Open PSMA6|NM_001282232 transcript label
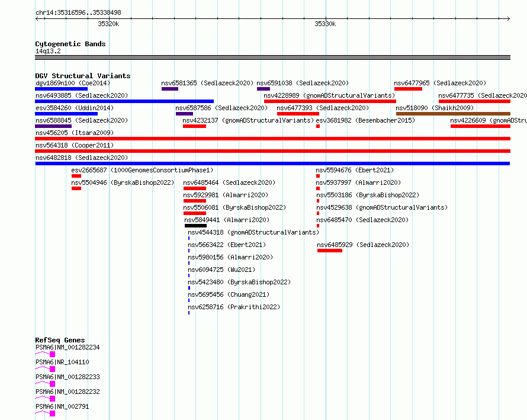This screenshot has height=420, width=527. tap(68, 392)
